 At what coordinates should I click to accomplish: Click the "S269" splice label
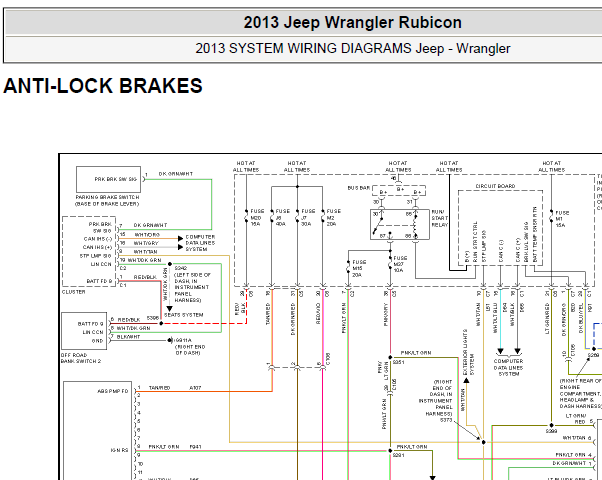(x=594, y=355)
